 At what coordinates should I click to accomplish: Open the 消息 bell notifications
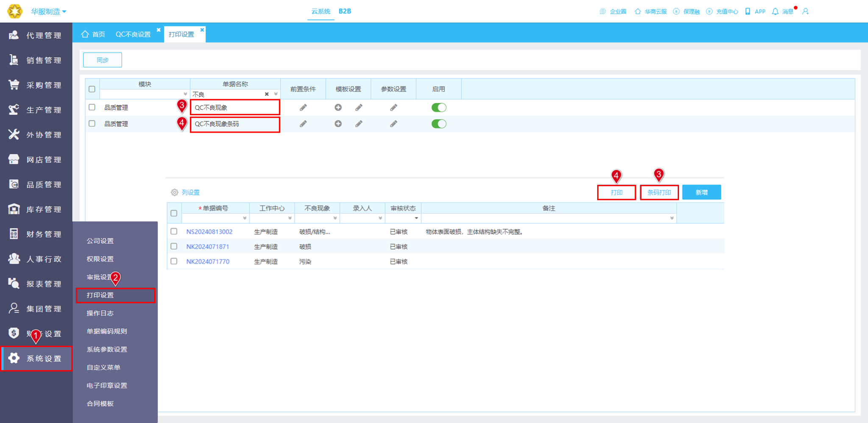tap(775, 11)
